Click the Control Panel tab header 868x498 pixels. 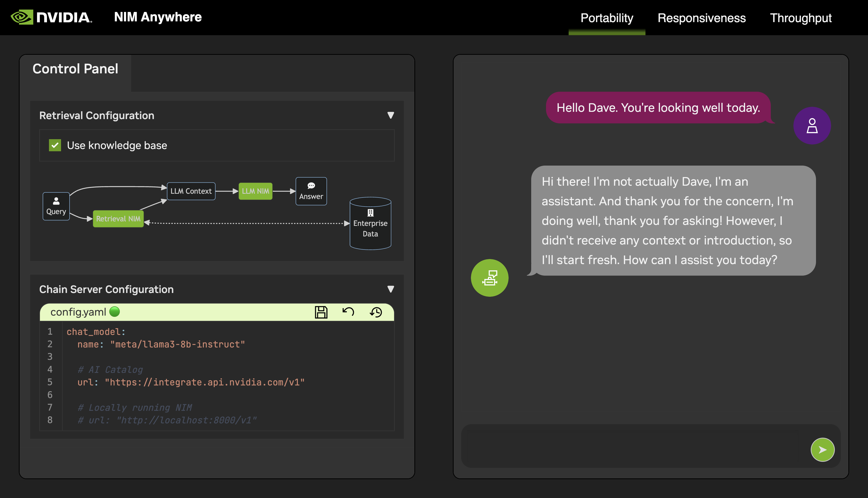[75, 69]
